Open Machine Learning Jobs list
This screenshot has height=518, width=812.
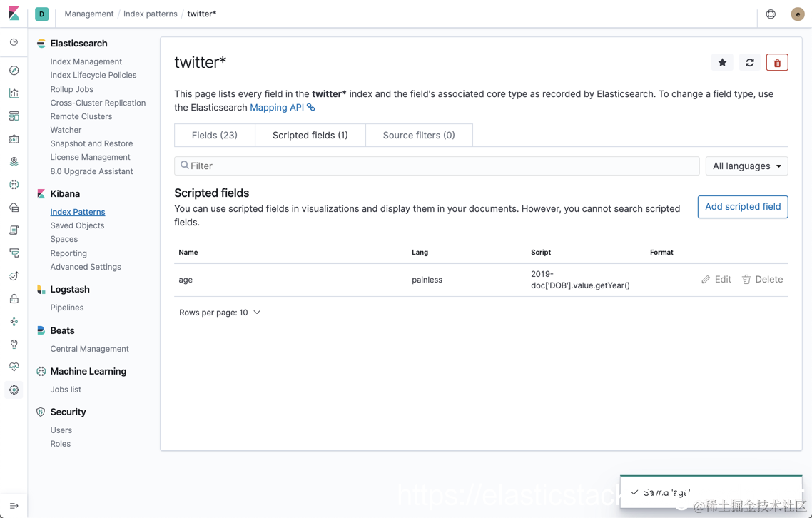pos(66,390)
